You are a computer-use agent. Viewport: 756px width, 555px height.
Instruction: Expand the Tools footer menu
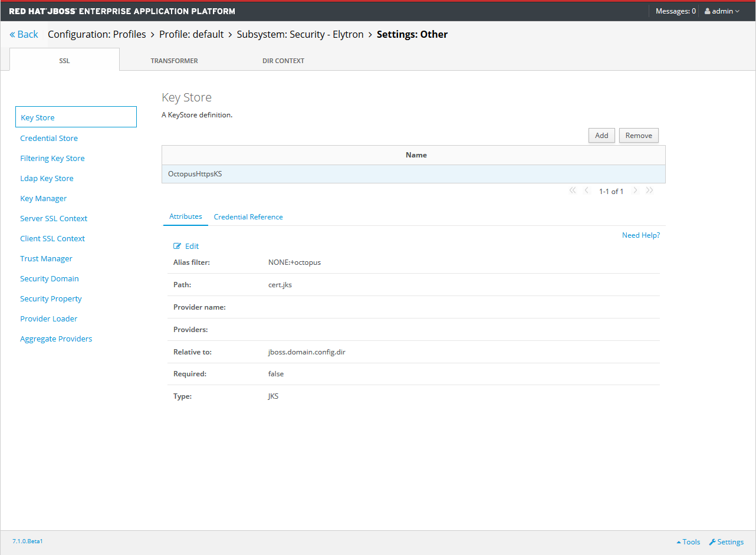point(688,542)
